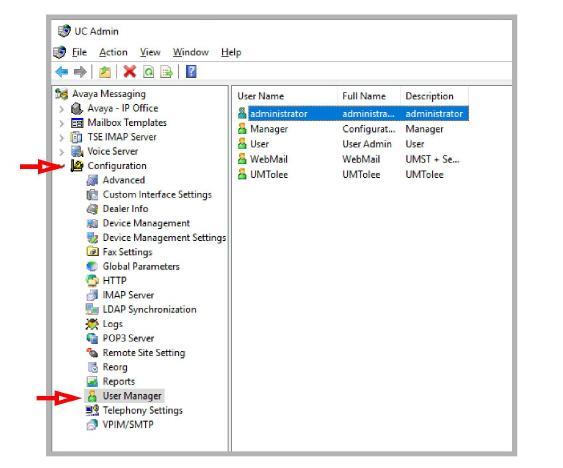Click the Forward arrow toolbar icon
The height and width of the screenshot is (468, 563).
80,71
